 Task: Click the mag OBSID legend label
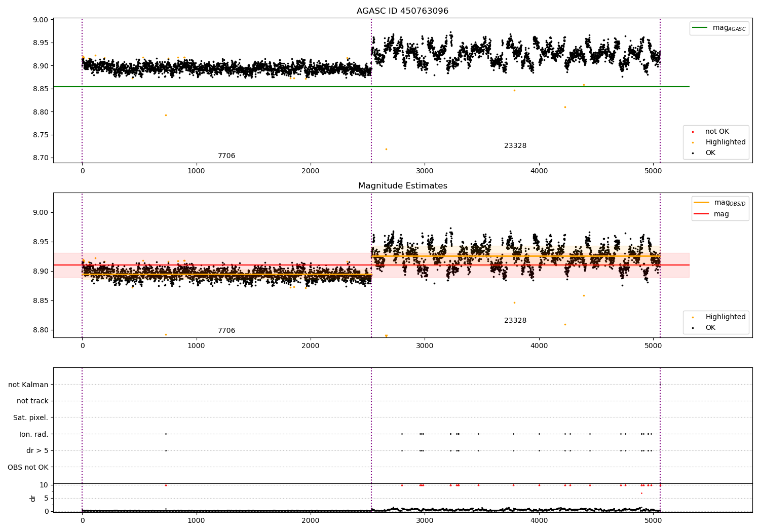point(730,203)
